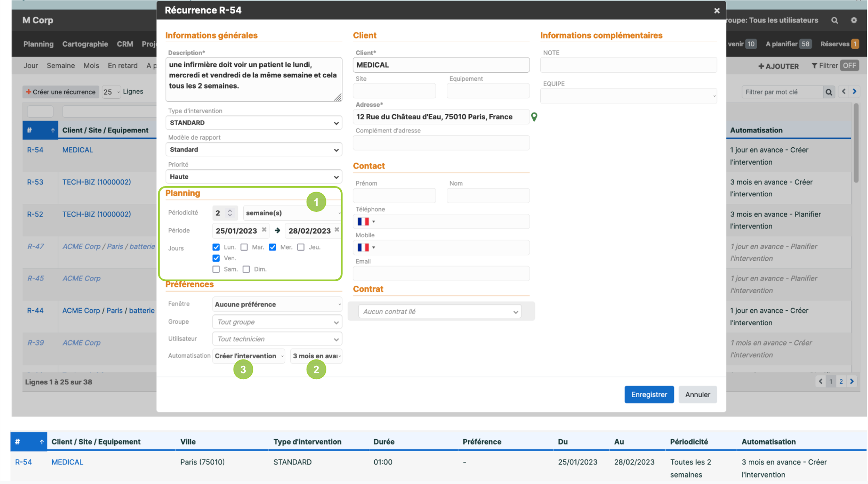Viewport: 868px width, 484px height.
Task: Switch to Jour view tab
Action: 31,66
